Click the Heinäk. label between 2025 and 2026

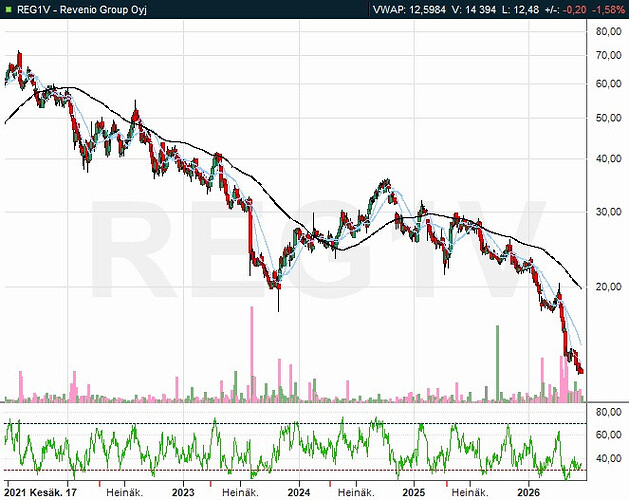click(x=470, y=492)
